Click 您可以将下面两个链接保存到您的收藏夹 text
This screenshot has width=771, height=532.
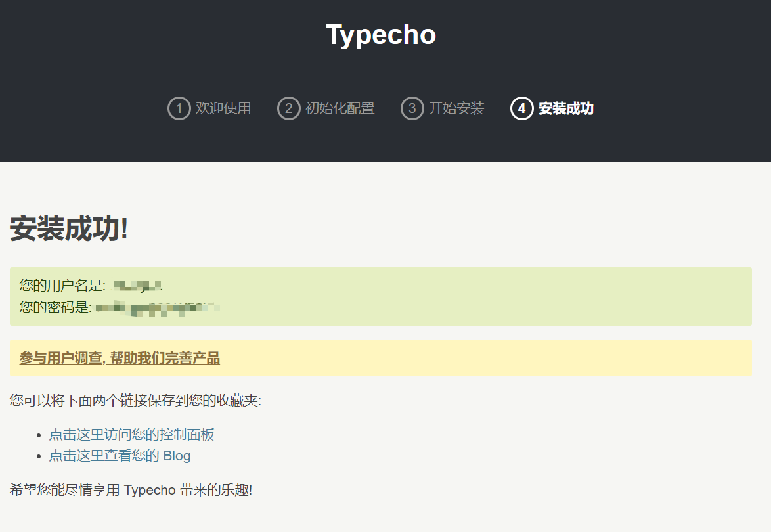[x=135, y=400]
